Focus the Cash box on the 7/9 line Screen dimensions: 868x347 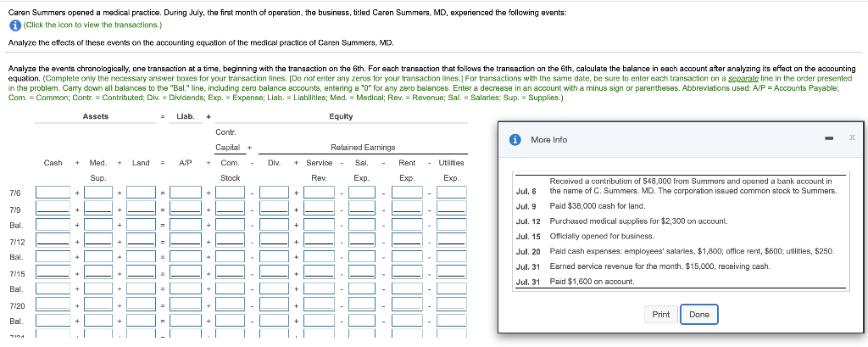coord(53,209)
